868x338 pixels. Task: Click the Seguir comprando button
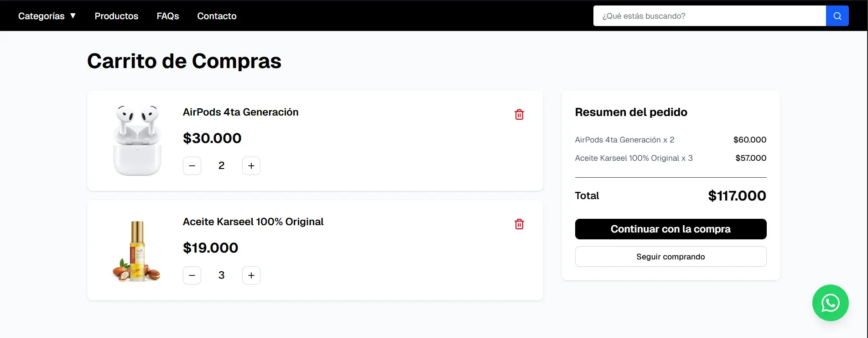(670, 257)
